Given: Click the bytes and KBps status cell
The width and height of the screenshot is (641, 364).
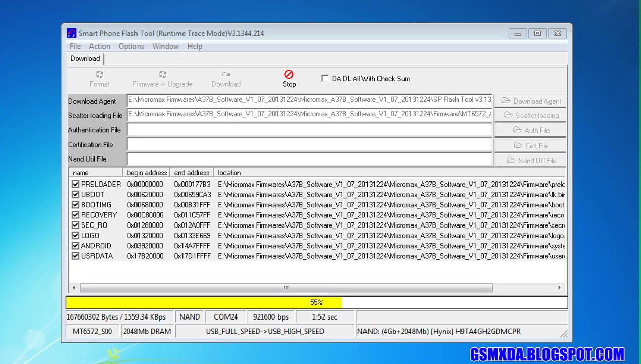Looking at the screenshot, I should click(120, 317).
